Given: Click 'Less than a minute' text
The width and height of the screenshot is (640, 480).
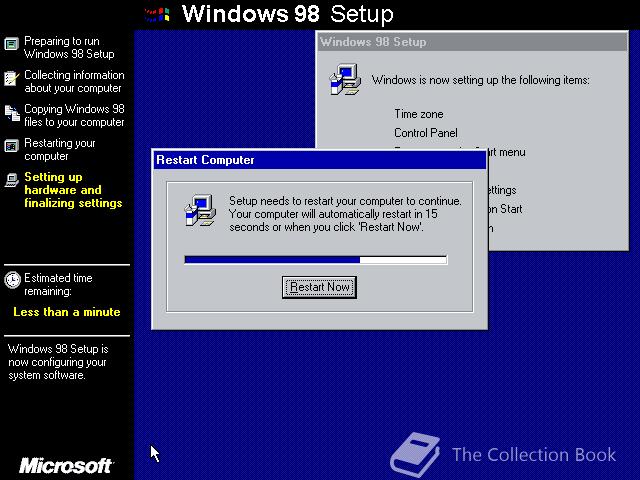Looking at the screenshot, I should (67, 312).
